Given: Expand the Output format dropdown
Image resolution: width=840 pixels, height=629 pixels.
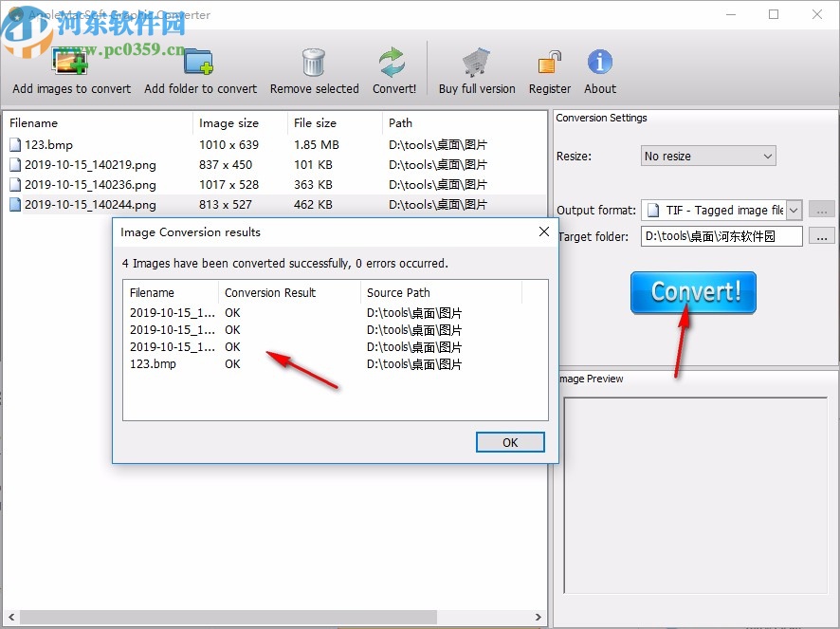Looking at the screenshot, I should coord(793,210).
